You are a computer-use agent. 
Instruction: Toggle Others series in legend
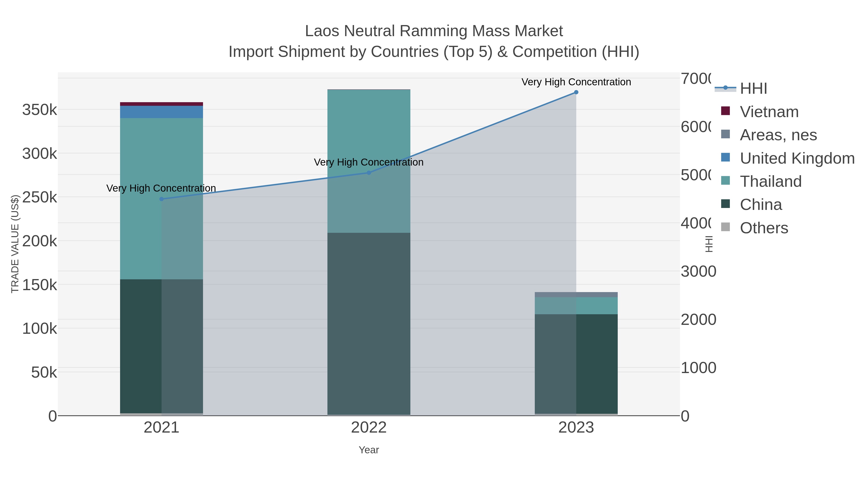(754, 228)
